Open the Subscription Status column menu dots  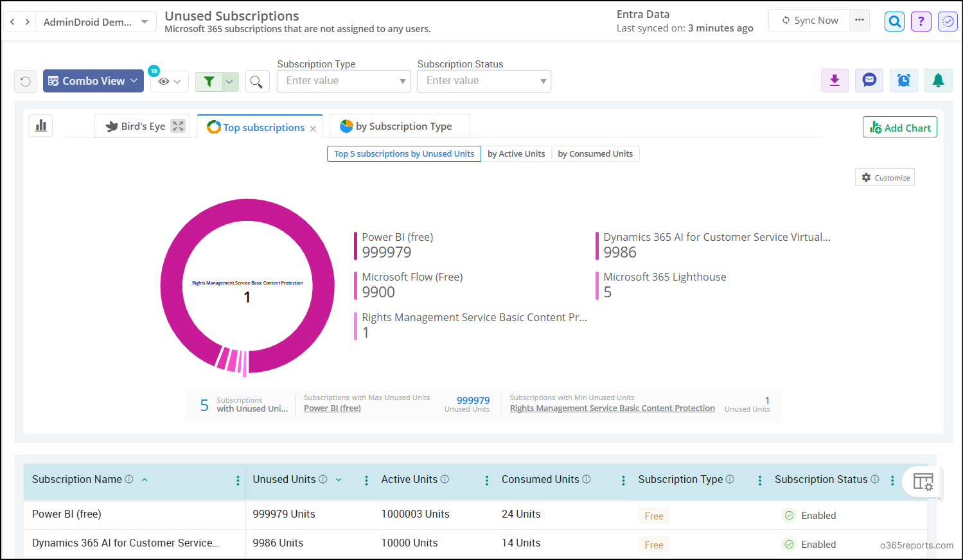pos(892,480)
